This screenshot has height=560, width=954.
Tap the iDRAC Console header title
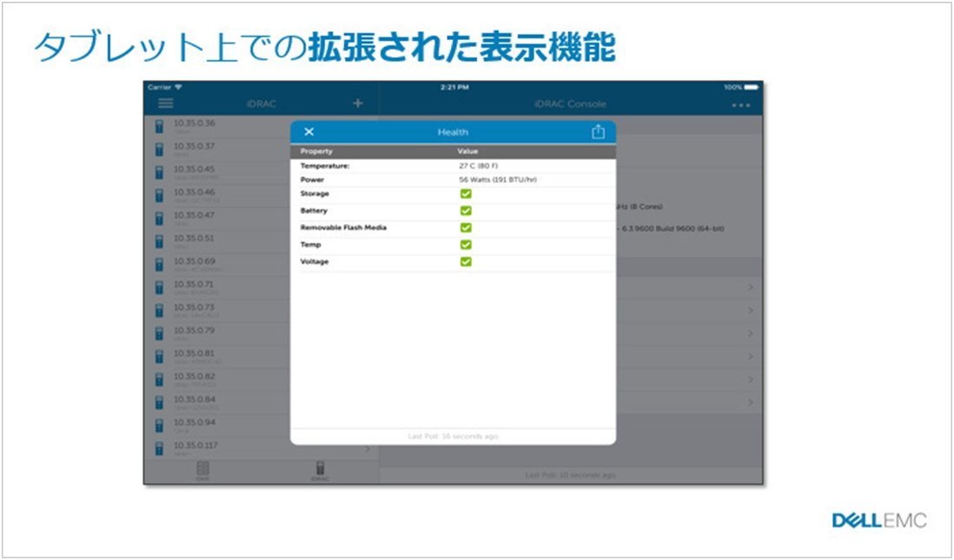click(x=570, y=104)
